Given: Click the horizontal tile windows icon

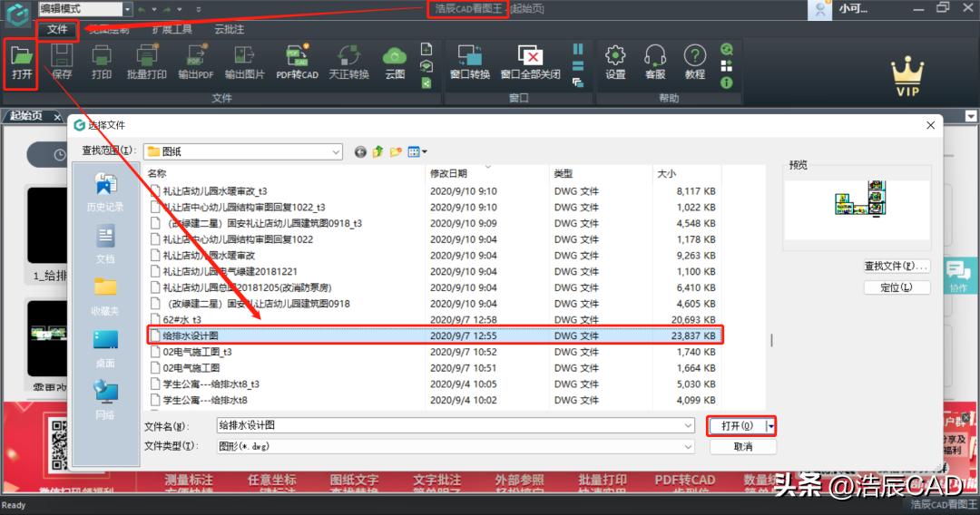Looking at the screenshot, I should (x=578, y=65).
